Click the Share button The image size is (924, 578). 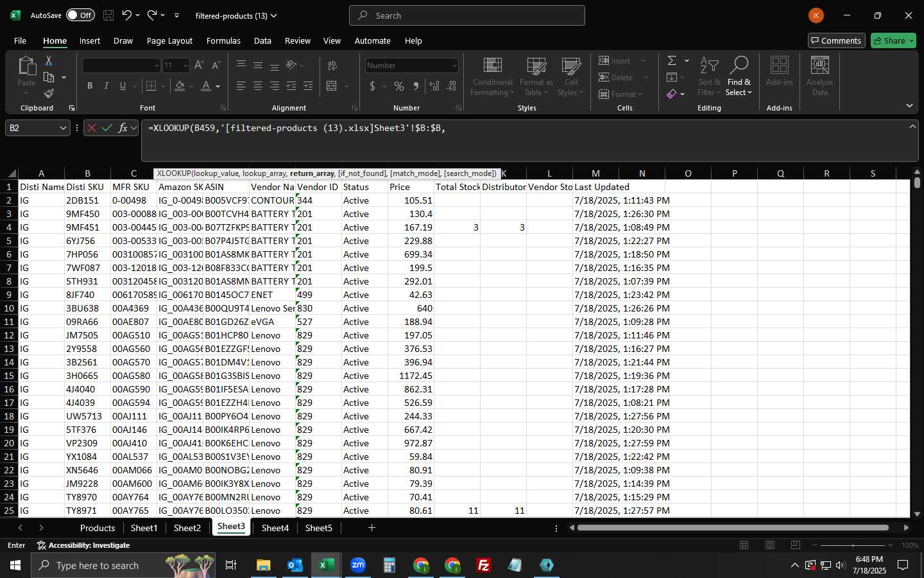894,40
